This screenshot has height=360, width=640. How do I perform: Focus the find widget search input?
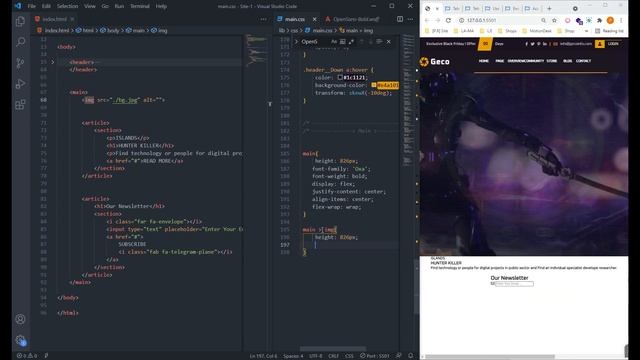point(315,42)
